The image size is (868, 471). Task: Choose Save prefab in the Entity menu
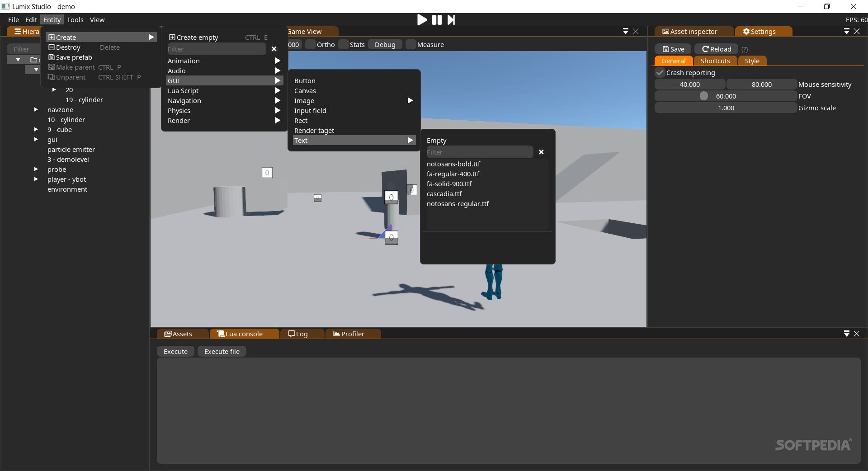click(100, 57)
